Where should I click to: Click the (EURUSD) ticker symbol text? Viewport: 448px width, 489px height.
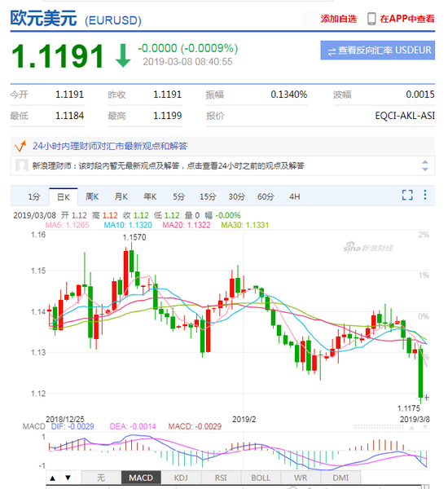click(113, 20)
